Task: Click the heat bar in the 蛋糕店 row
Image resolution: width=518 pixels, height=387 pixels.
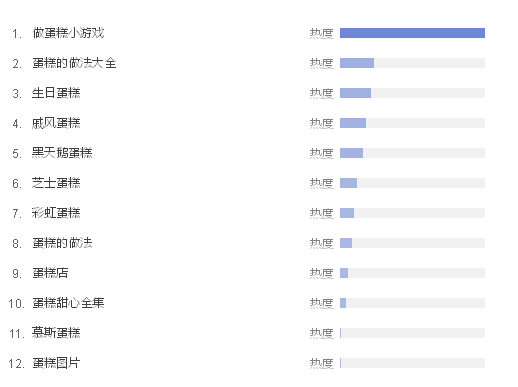Action: pos(412,273)
